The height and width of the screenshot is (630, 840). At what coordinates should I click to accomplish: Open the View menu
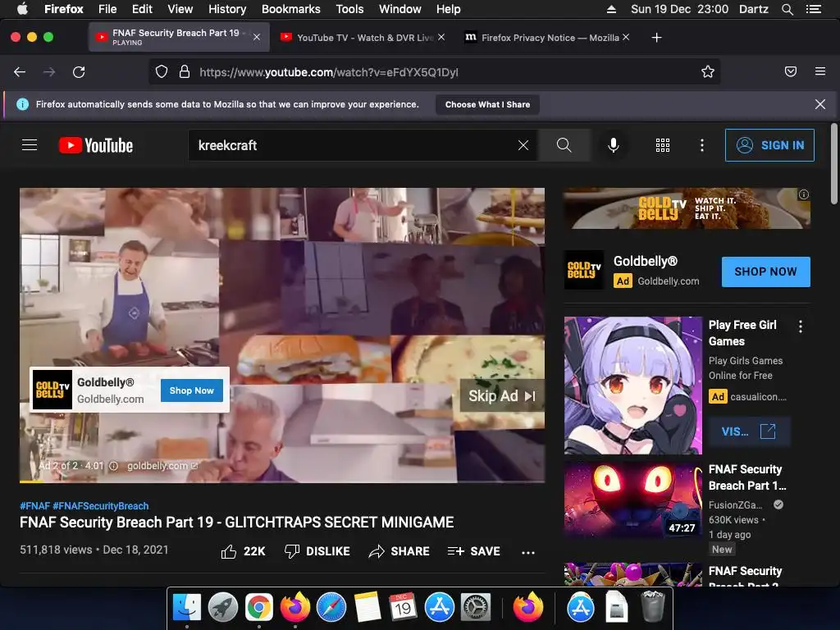click(x=180, y=9)
